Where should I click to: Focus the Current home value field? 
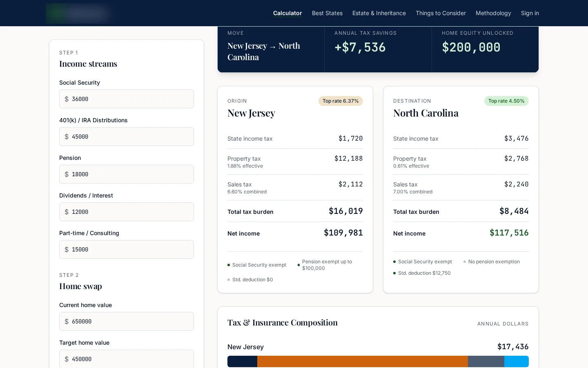(127, 321)
